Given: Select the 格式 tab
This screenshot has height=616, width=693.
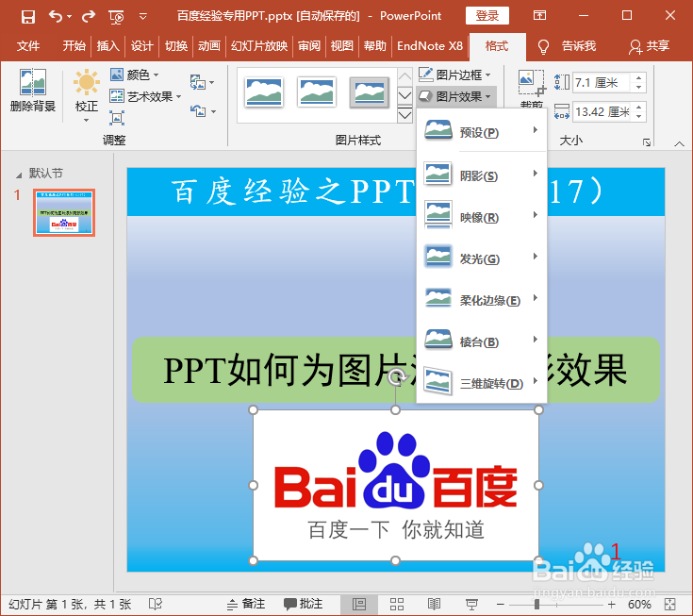Looking at the screenshot, I should (x=497, y=46).
